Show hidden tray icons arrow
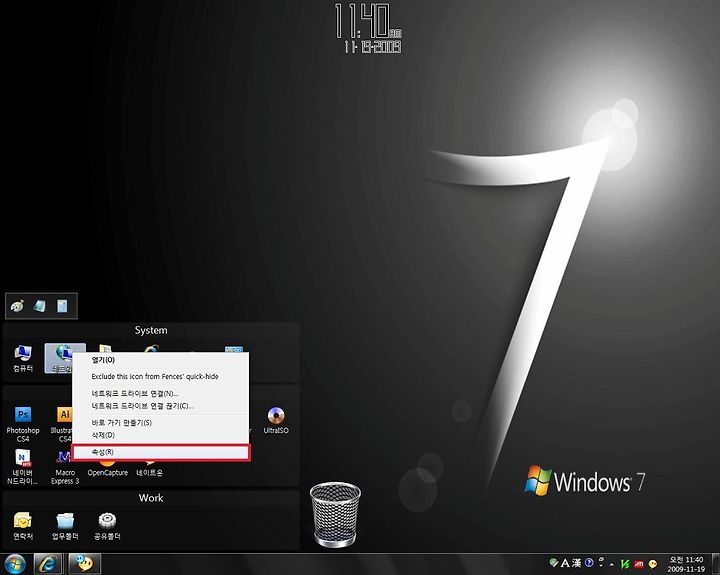 [612, 564]
